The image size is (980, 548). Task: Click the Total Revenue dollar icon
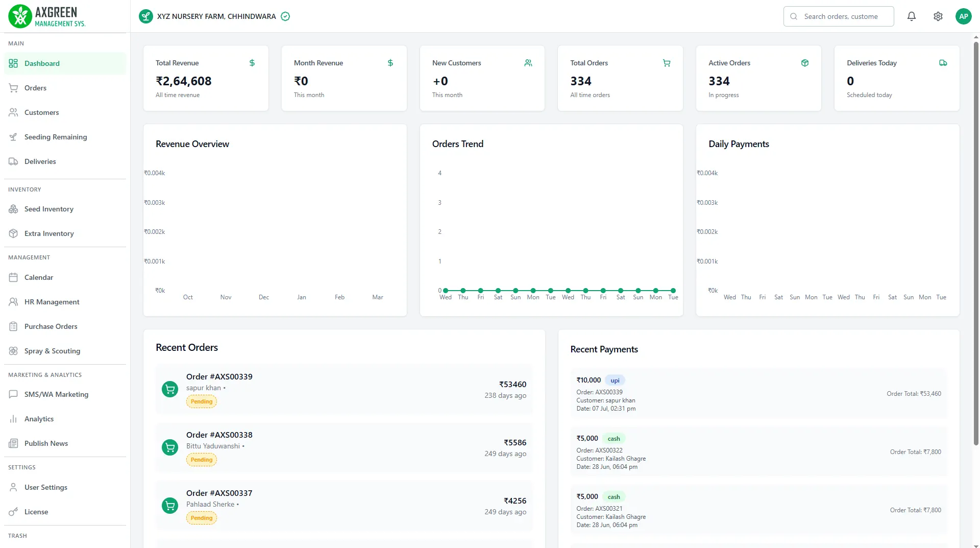tap(252, 63)
